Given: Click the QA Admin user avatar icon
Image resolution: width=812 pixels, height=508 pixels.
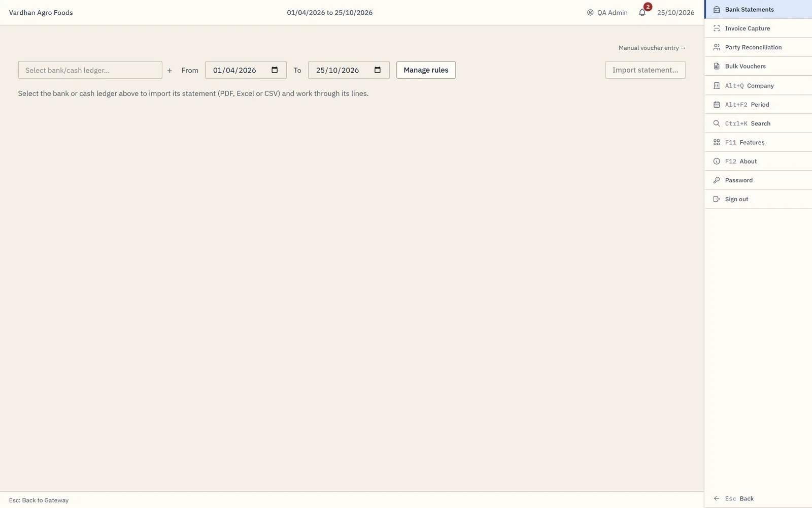Looking at the screenshot, I should [590, 13].
